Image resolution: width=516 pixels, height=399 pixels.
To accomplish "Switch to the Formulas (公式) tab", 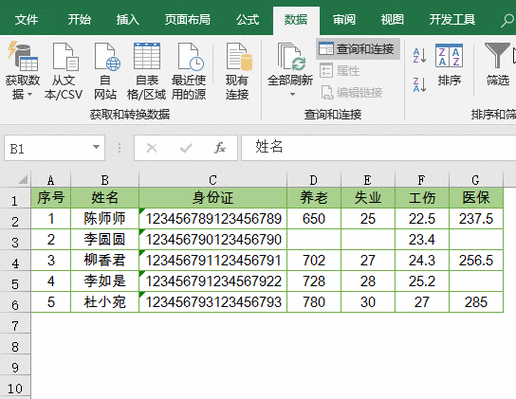I will [x=247, y=20].
